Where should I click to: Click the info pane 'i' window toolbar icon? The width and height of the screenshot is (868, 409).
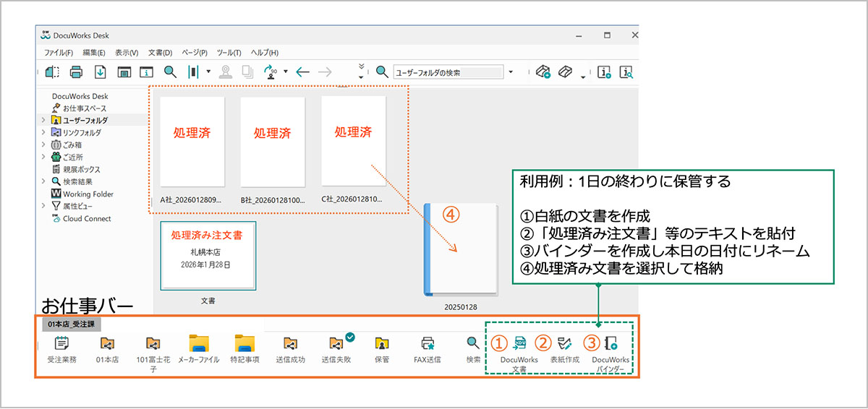147,72
